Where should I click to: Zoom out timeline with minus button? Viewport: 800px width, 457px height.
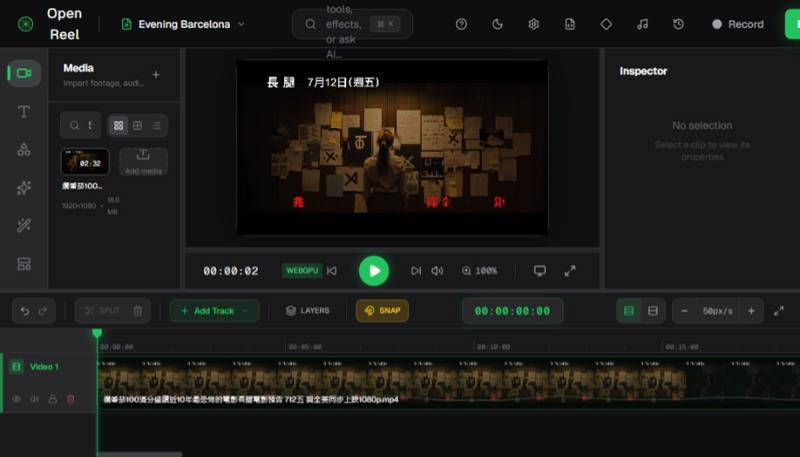tap(685, 311)
